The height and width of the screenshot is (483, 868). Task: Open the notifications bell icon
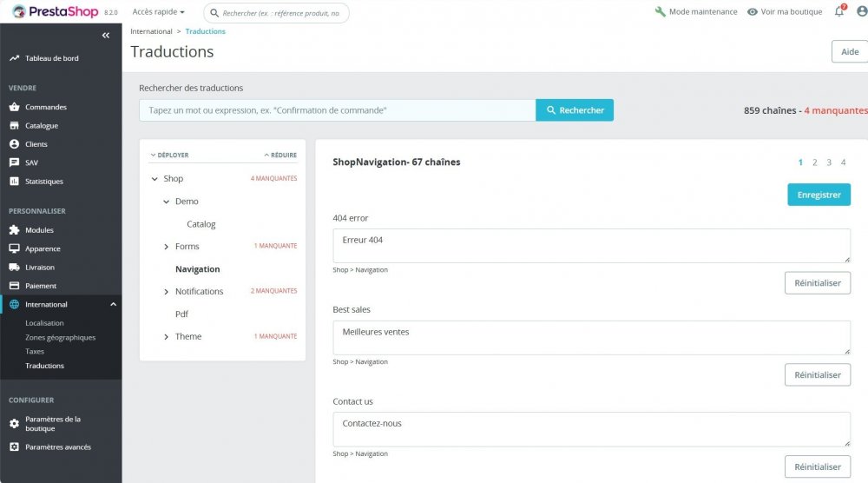839,12
